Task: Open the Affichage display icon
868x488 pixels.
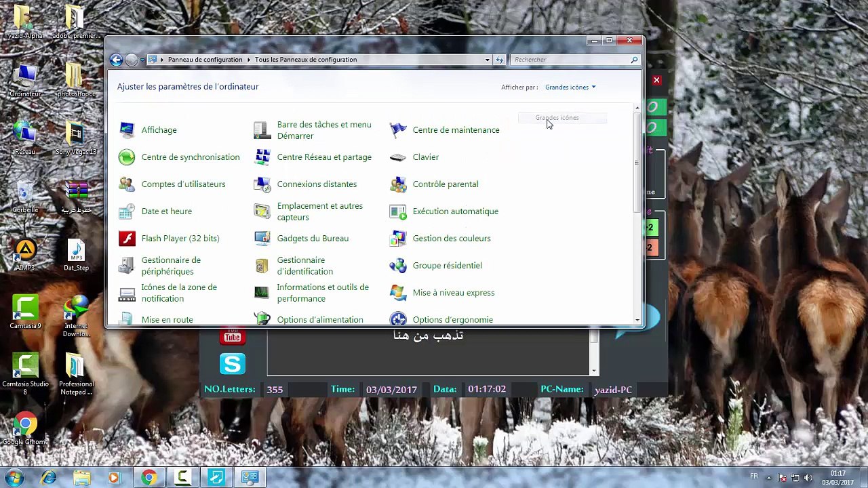Action: click(x=127, y=129)
